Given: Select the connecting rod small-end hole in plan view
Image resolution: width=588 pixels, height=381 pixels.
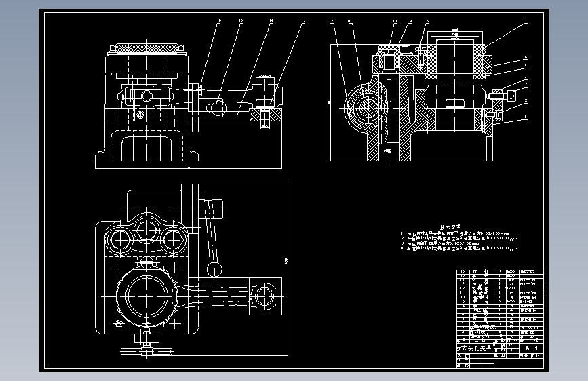Looking at the screenshot, I should click(x=265, y=296).
